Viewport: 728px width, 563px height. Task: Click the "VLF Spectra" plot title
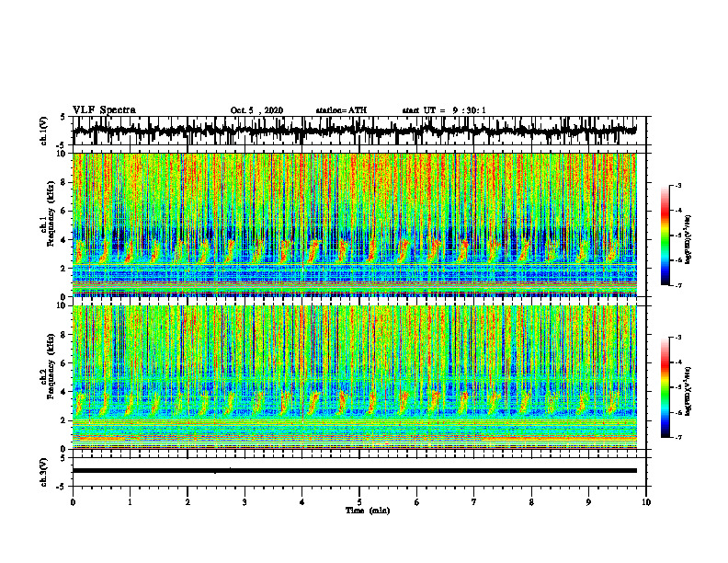pos(104,109)
